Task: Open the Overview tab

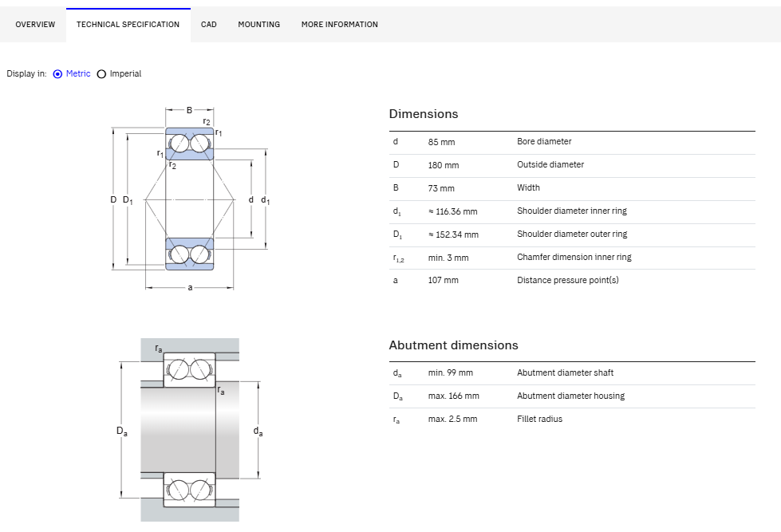Action: 35,25
